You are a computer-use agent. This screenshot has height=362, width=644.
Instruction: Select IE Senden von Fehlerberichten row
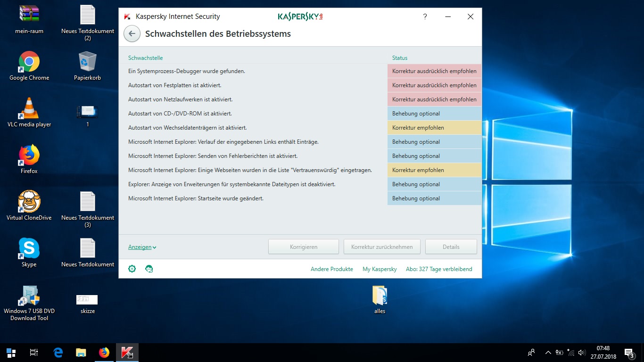point(300,156)
